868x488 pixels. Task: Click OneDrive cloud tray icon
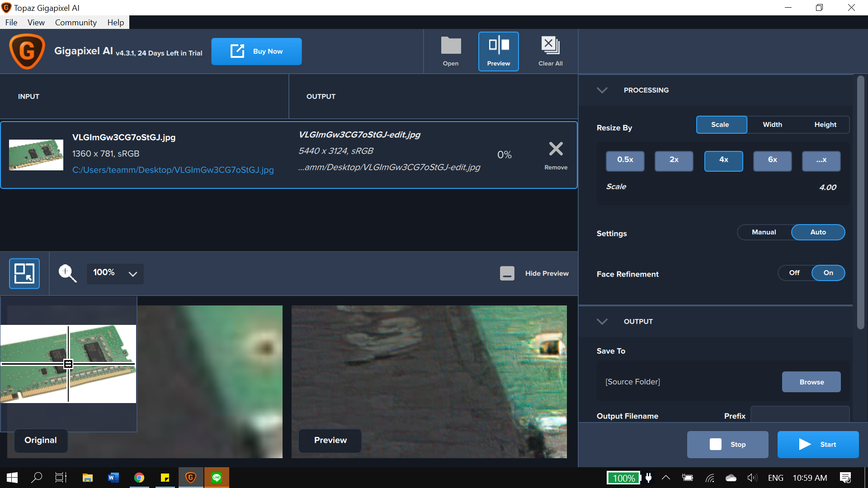(x=731, y=478)
